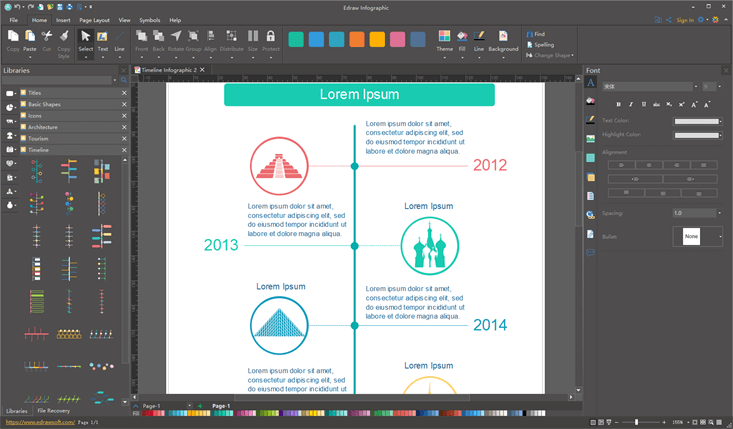The height and width of the screenshot is (429, 733).
Task: Open the Bullet style dropdown
Action: pos(719,237)
